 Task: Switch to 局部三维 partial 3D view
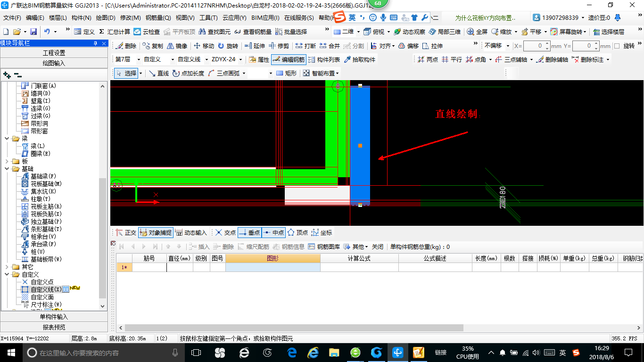pyautogui.click(x=445, y=32)
